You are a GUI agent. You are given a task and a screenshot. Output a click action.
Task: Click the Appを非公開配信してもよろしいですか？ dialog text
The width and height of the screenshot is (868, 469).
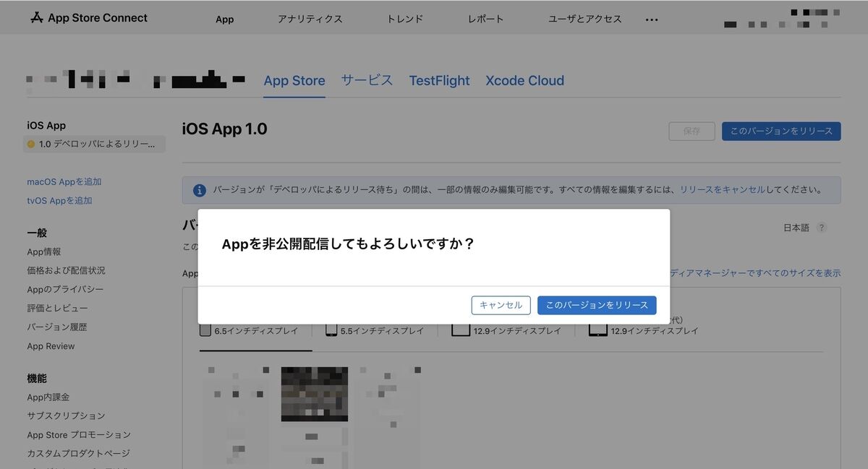click(x=348, y=244)
